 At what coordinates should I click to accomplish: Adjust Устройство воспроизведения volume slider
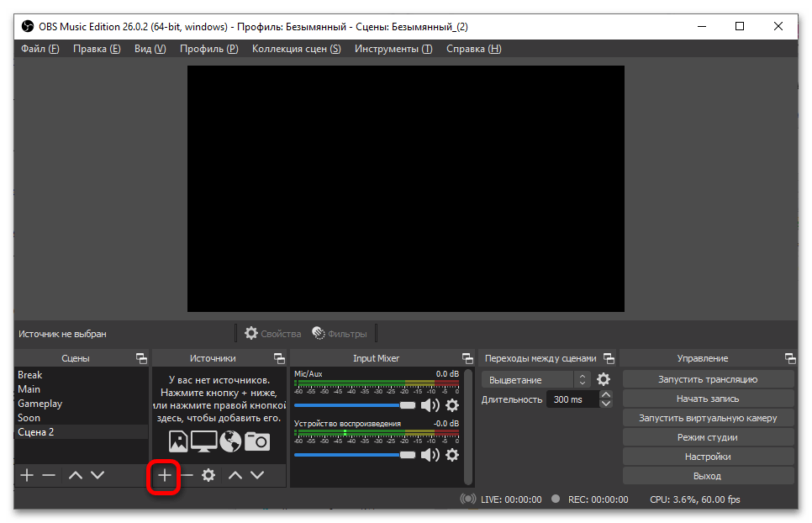coord(355,455)
